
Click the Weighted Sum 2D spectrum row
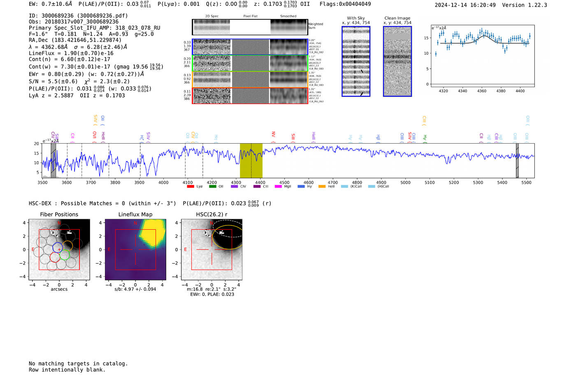(250, 27)
